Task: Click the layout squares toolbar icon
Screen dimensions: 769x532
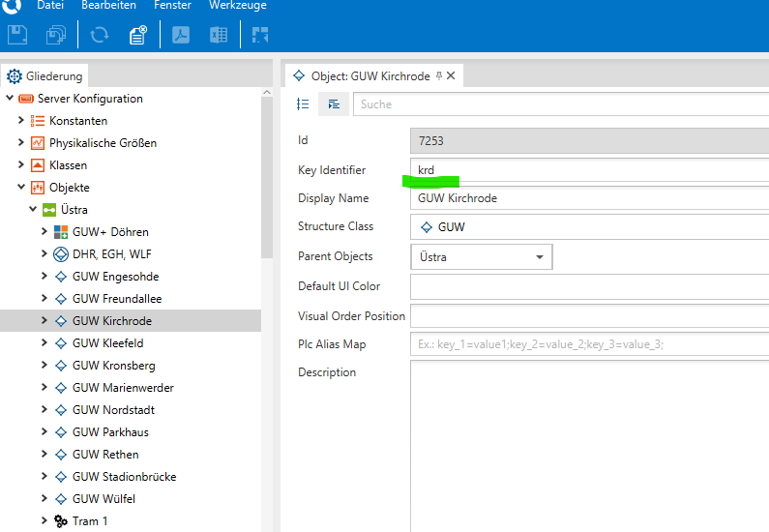Action: click(260, 35)
